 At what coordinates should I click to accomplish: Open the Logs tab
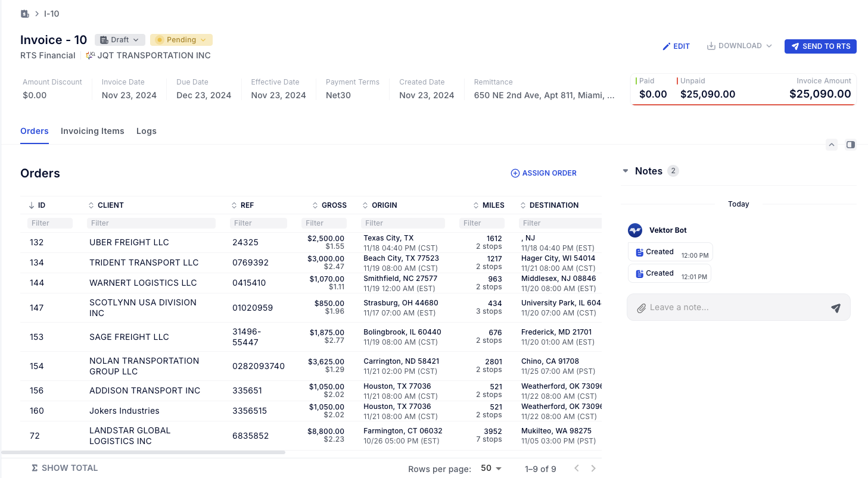[146, 131]
